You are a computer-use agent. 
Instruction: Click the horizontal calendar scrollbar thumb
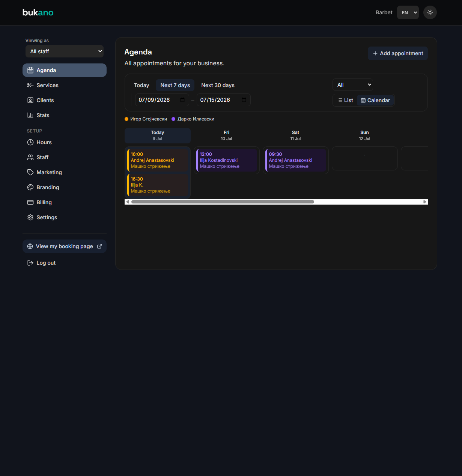click(223, 202)
